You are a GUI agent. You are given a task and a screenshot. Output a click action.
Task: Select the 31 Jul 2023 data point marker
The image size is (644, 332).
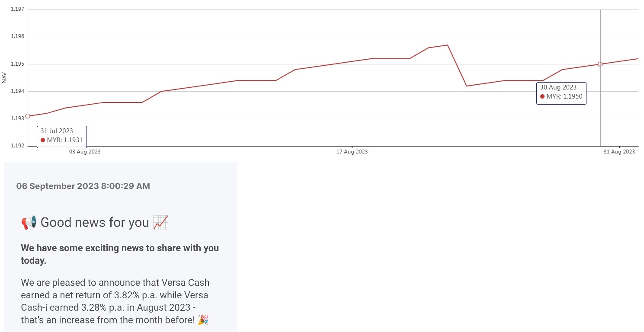pos(28,116)
